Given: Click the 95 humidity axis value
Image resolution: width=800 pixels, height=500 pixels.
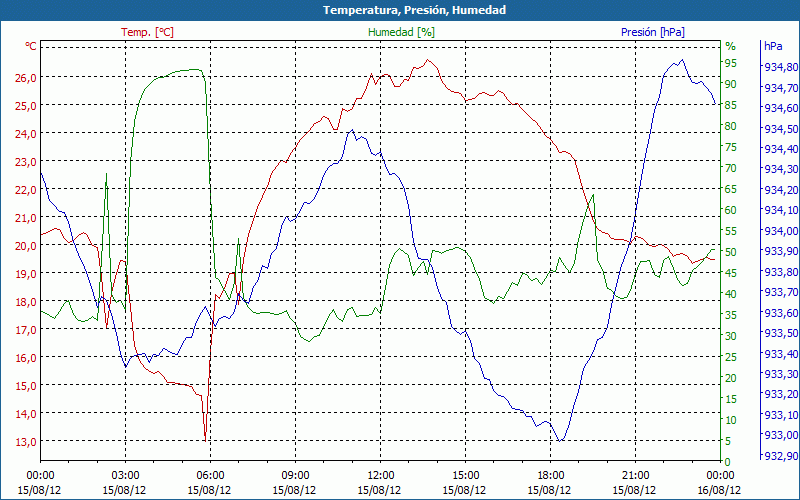Looking at the screenshot, I should pyautogui.click(x=731, y=63).
